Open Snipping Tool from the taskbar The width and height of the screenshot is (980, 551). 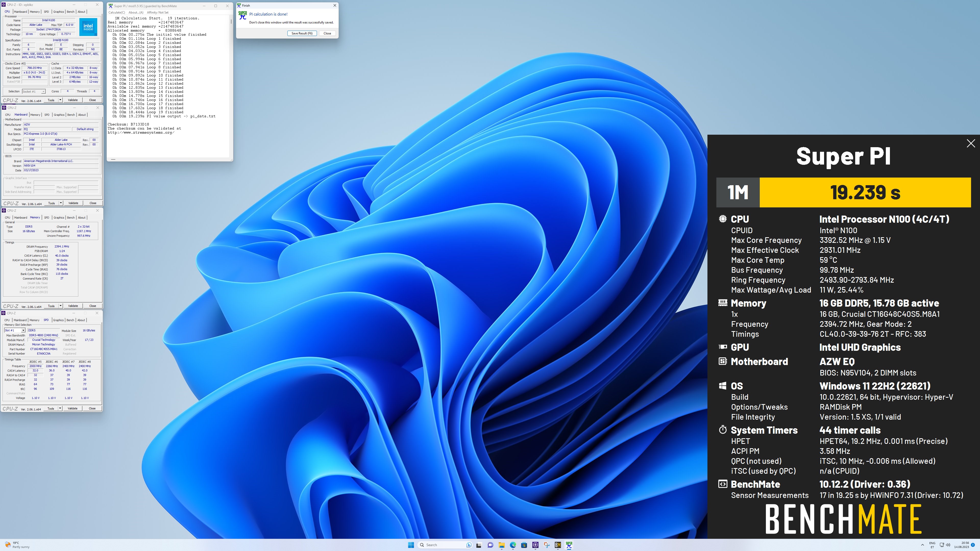click(547, 545)
